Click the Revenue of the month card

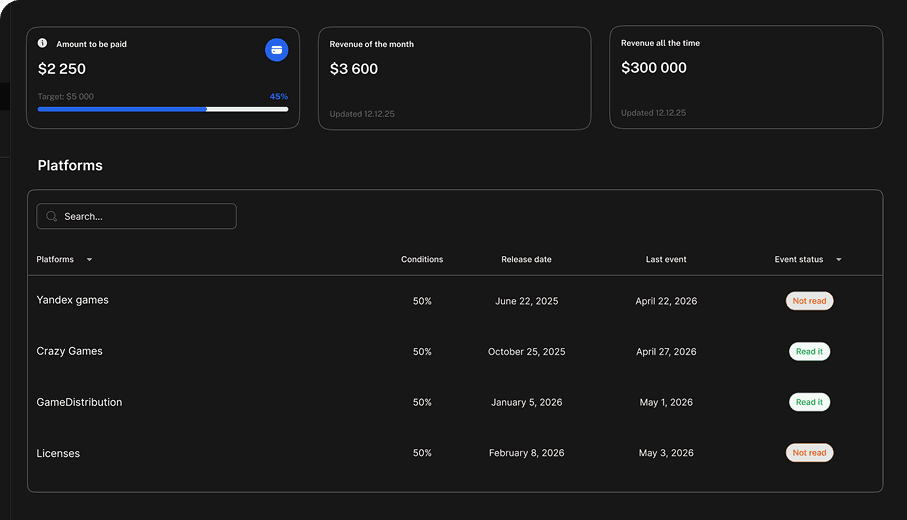(x=454, y=78)
